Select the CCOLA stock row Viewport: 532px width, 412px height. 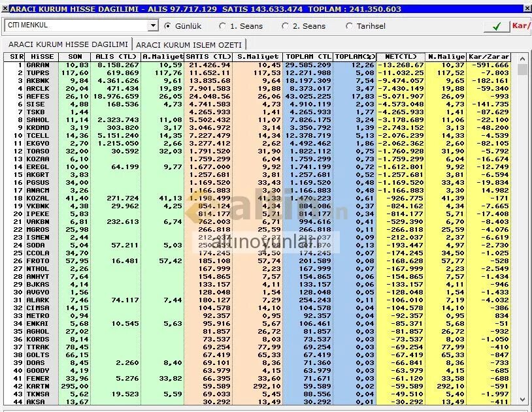tap(258, 253)
